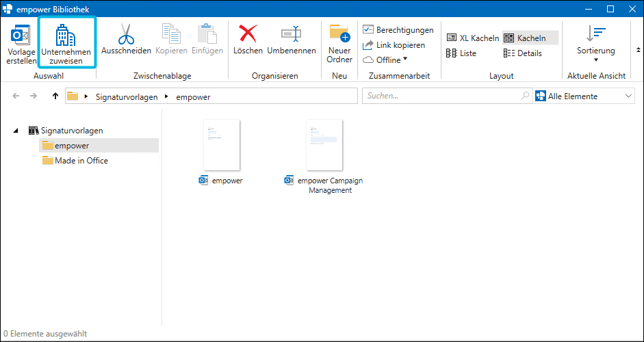Click Unternehmen zuweisen building icon
Screen dimensions: 644x342
tap(66, 34)
